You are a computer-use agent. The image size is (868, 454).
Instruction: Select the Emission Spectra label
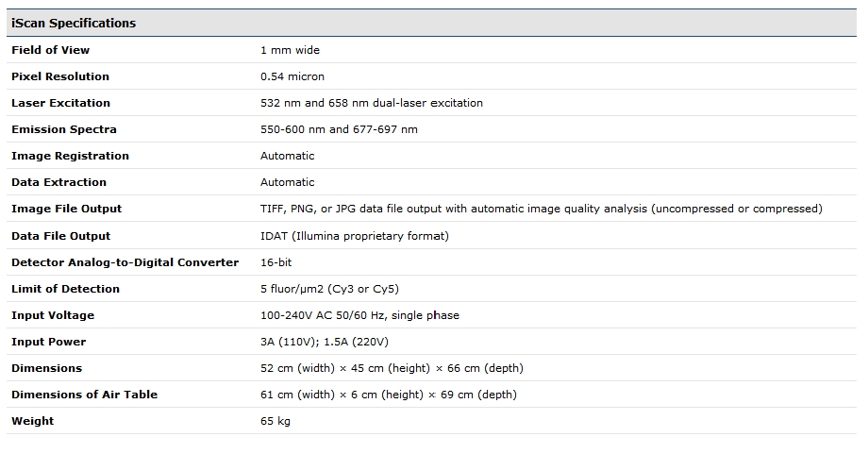point(64,129)
